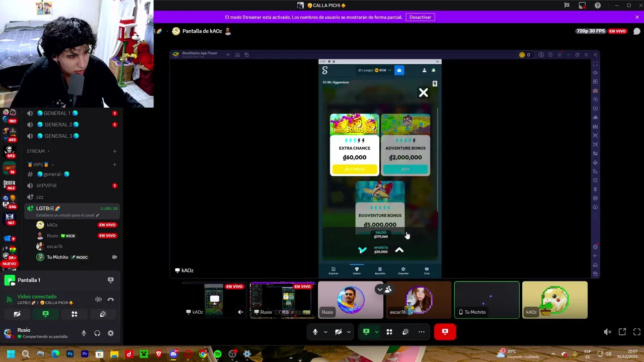The image size is (644, 362).
Task: Click BUY under Adventure Bonus
Action: pos(406,169)
